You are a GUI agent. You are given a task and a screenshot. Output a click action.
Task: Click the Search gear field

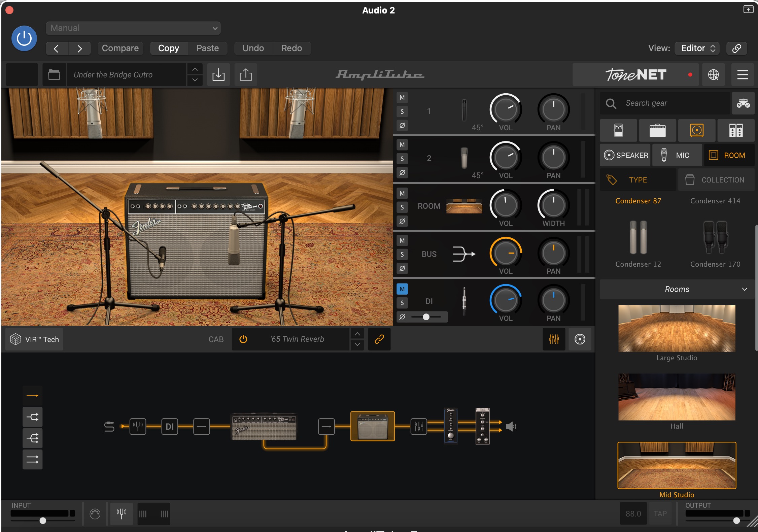click(665, 103)
